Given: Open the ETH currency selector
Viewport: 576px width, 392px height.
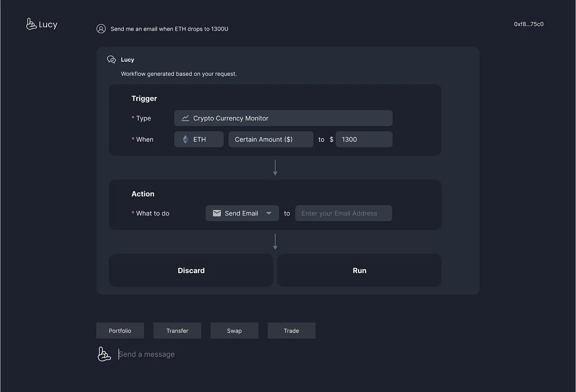Looking at the screenshot, I should [199, 139].
